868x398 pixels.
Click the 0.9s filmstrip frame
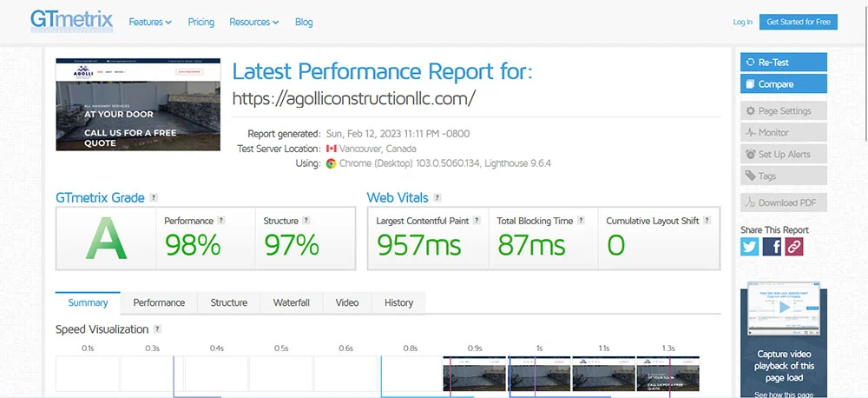475,374
